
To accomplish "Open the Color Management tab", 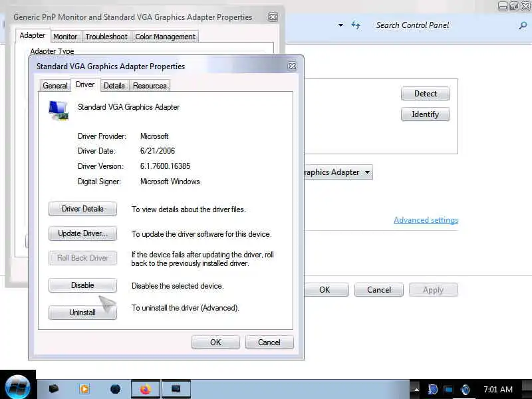I will (x=165, y=37).
